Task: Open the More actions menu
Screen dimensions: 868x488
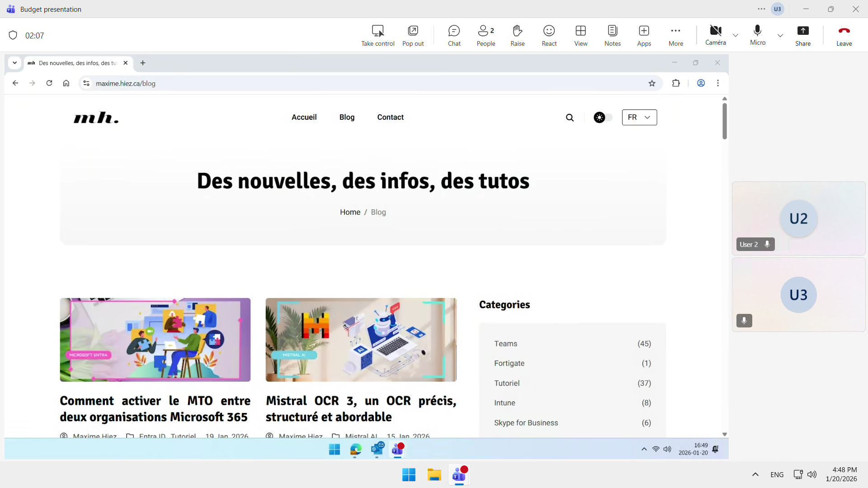Action: click(675, 35)
